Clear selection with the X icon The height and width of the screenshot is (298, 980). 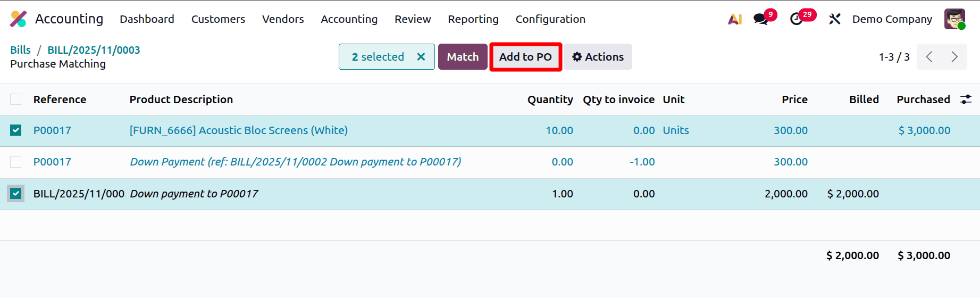coord(421,56)
